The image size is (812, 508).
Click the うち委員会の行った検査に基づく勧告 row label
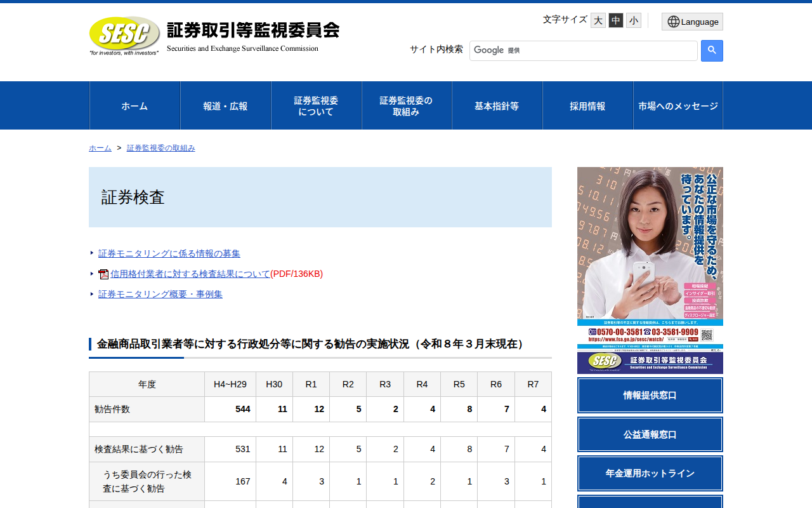147,481
